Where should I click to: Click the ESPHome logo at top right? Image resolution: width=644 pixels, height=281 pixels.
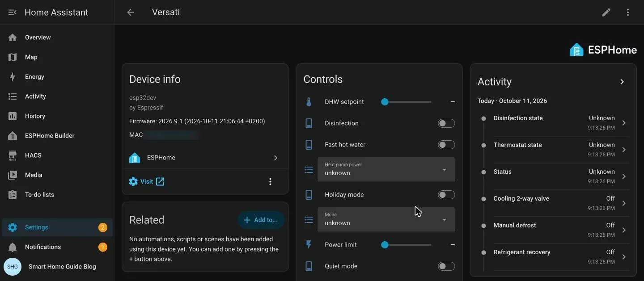603,50
